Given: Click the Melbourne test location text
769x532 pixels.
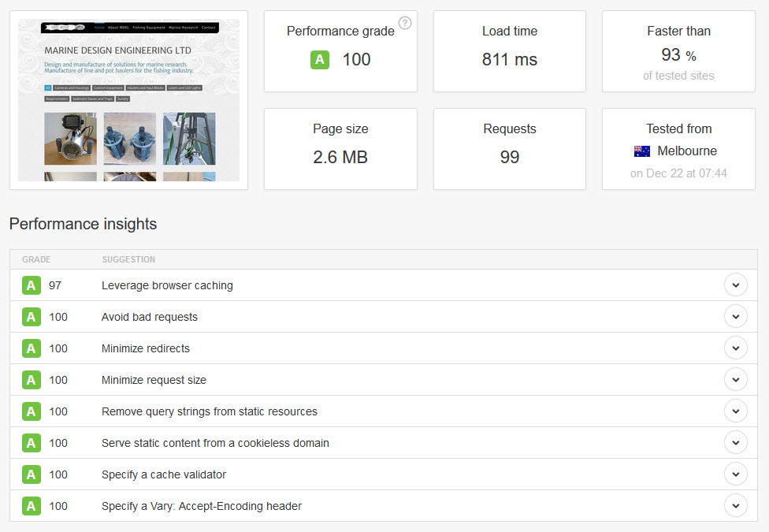Looking at the screenshot, I should pos(687,151).
